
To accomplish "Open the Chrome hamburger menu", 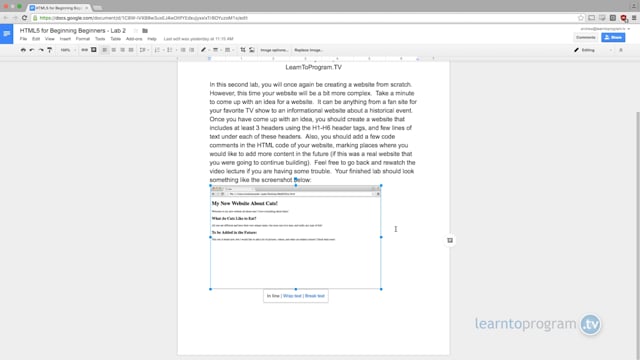I will coord(634,18).
